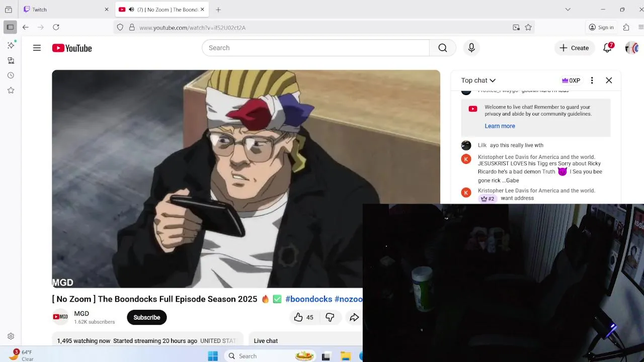Click the #boondocks hashtag link

pyautogui.click(x=309, y=299)
